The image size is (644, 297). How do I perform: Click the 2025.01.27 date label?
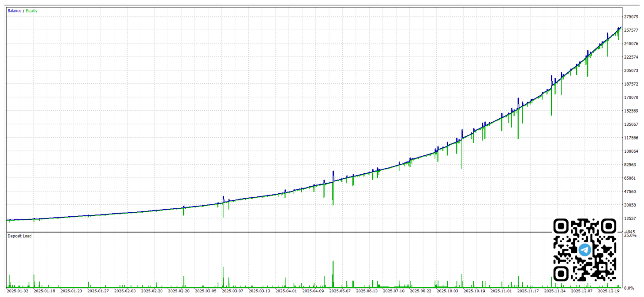(98, 291)
